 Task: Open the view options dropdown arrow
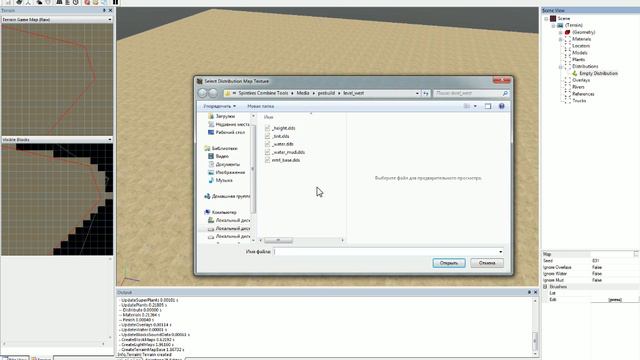pos(475,106)
